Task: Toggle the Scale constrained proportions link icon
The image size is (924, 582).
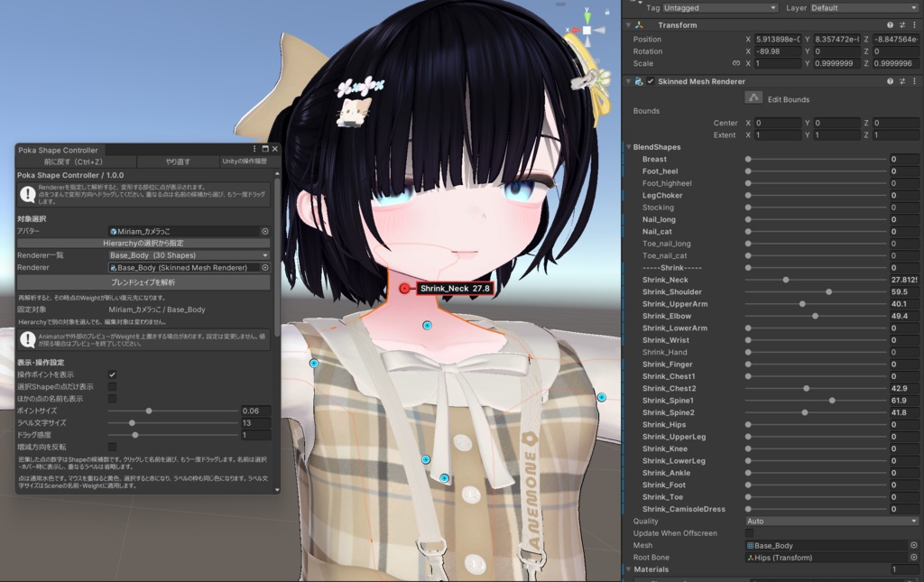Action: [736, 63]
